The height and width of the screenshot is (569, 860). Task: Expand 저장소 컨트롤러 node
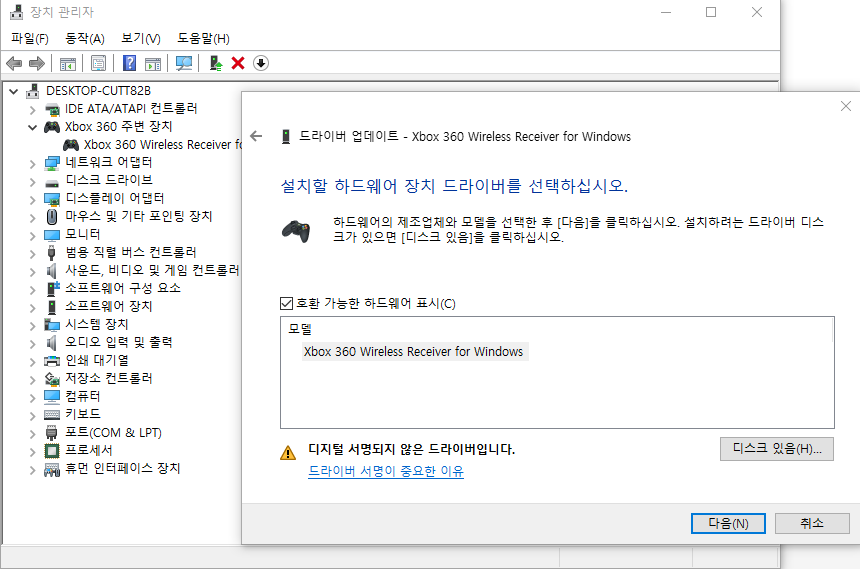coord(32,380)
